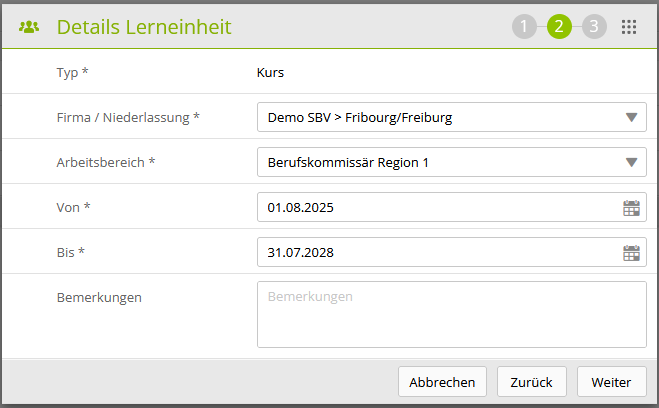Select the active step 2 indicator
659x408 pixels.
click(x=559, y=27)
